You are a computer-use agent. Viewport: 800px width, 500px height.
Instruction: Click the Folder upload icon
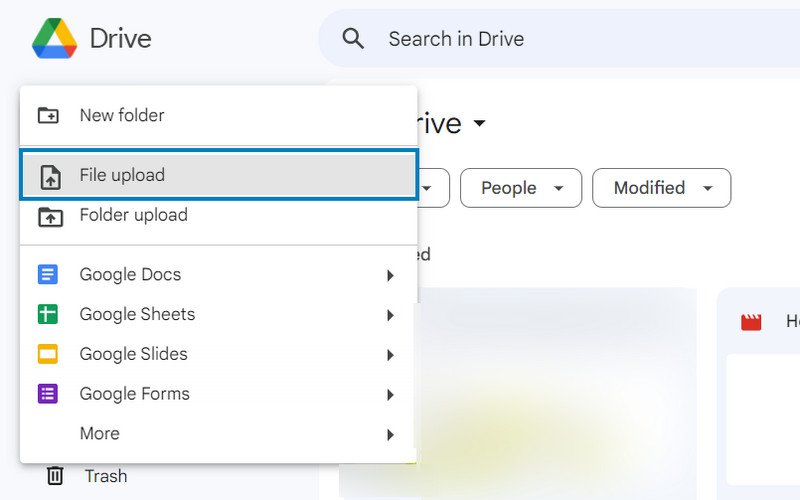coord(51,217)
